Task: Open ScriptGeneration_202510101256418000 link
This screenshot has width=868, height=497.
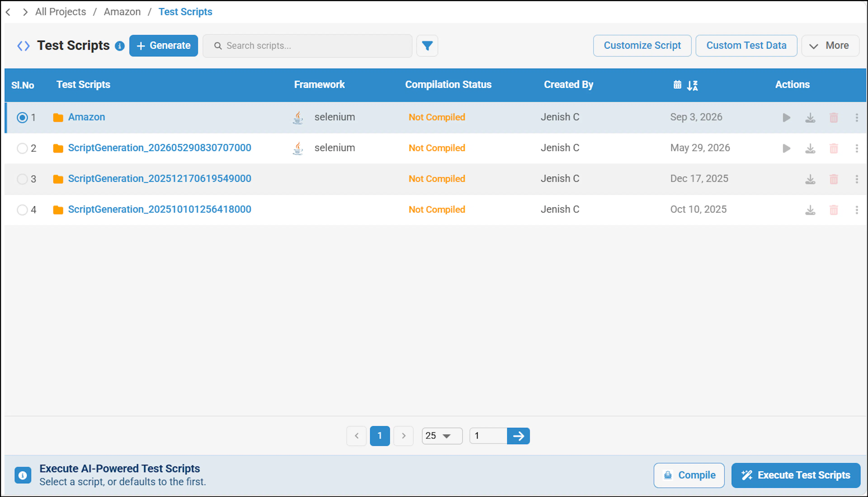Action: (x=159, y=209)
